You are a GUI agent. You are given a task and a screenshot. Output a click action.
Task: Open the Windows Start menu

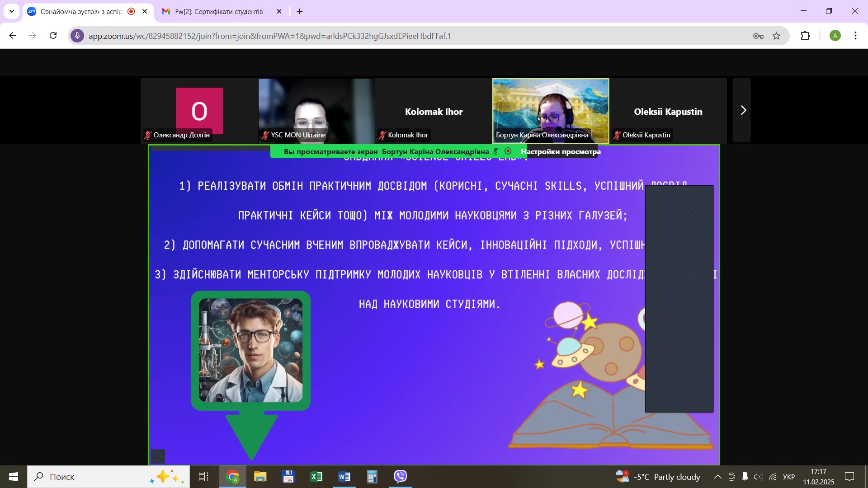point(14,477)
